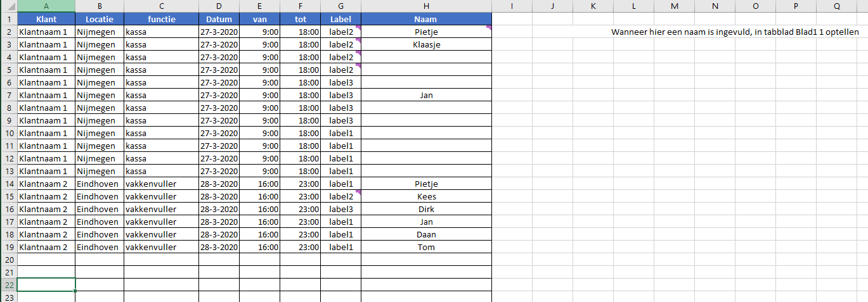This screenshot has width=868, height=302.
Task: Click the Datum header cell
Action: click(219, 19)
